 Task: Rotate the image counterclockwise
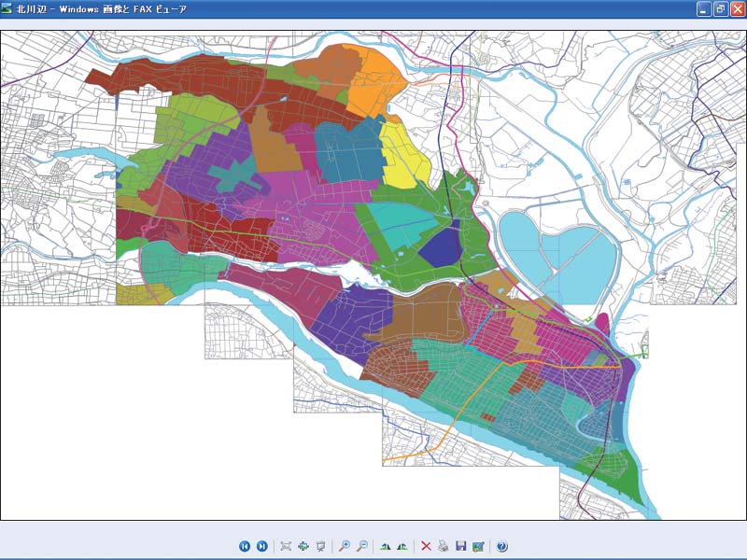click(402, 546)
